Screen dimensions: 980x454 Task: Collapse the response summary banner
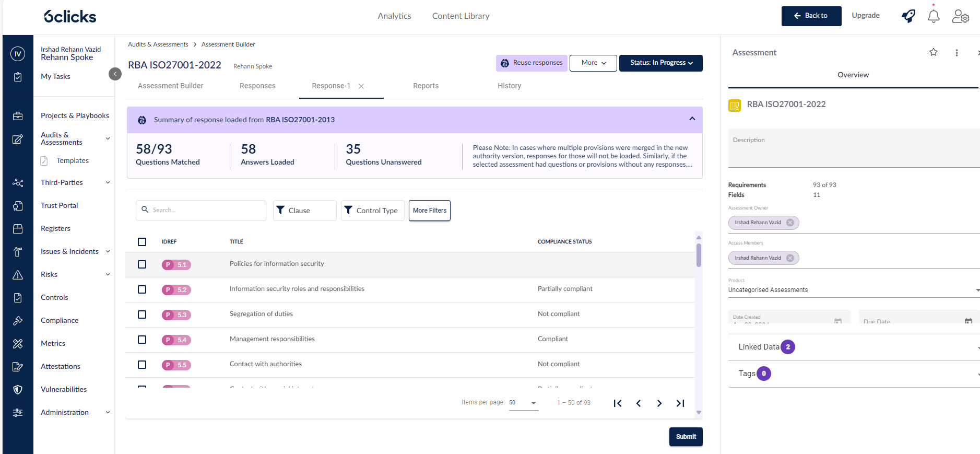tap(692, 119)
